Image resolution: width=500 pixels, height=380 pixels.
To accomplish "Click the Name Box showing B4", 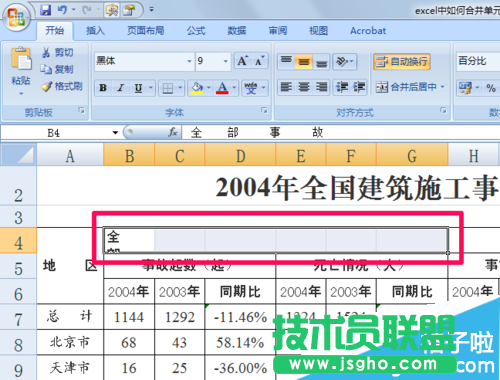I will tap(55, 133).
